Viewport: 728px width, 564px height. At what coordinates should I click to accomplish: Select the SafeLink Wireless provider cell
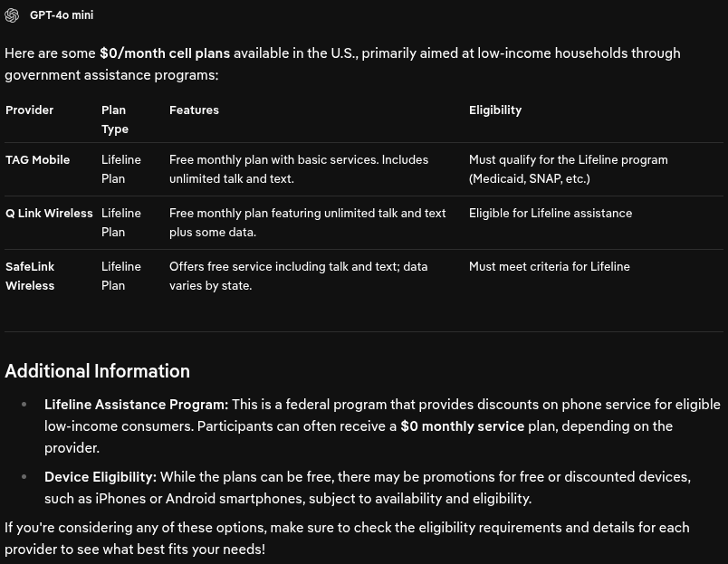(30, 276)
